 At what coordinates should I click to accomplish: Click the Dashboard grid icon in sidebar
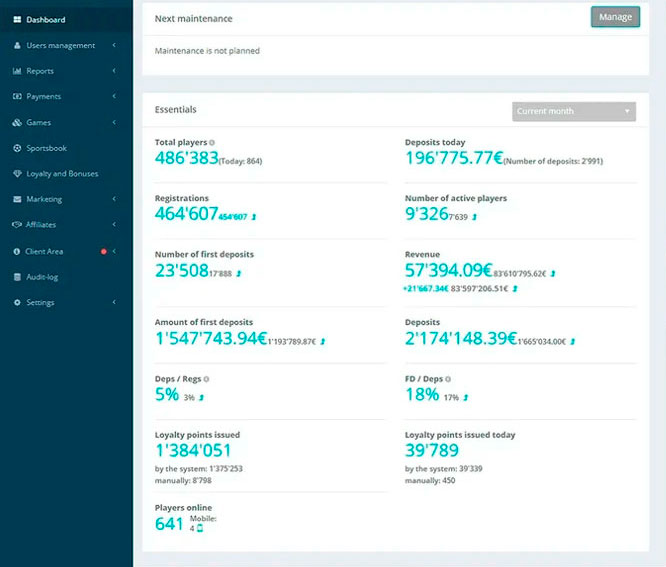coord(17,20)
